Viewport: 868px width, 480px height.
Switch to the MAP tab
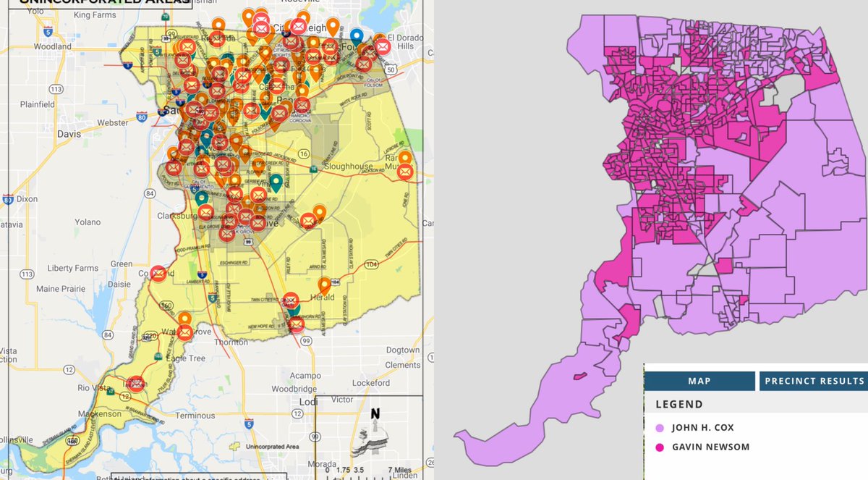(x=699, y=381)
